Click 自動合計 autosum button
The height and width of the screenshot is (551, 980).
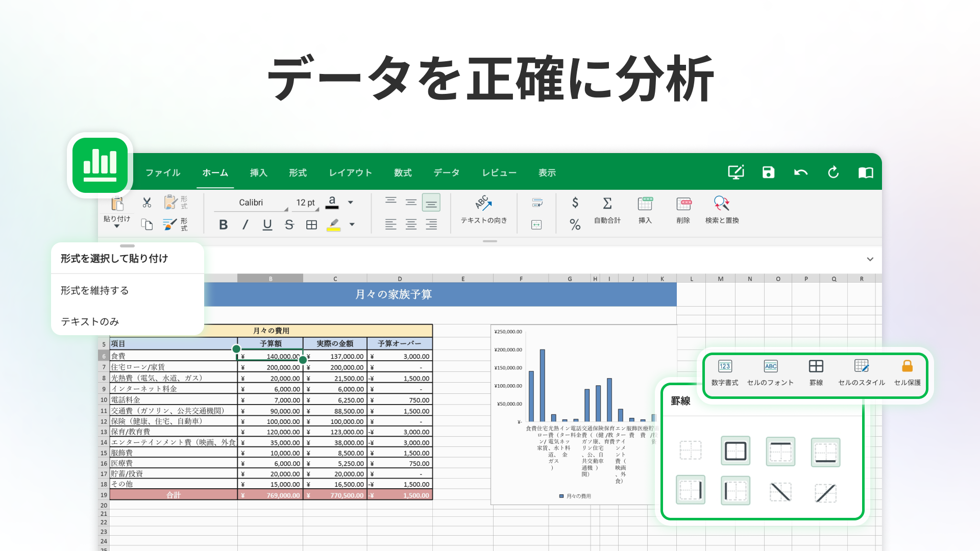pos(607,210)
